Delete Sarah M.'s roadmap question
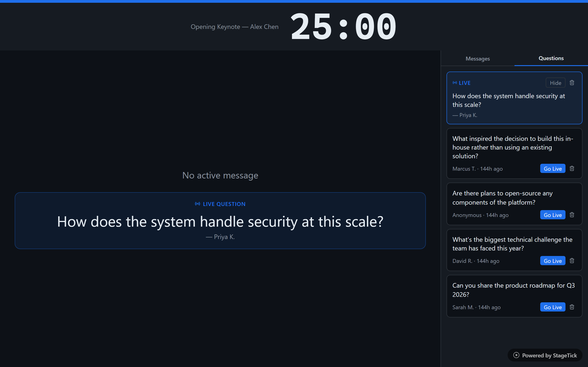Screen dimensions: 588x367 coord(571,307)
